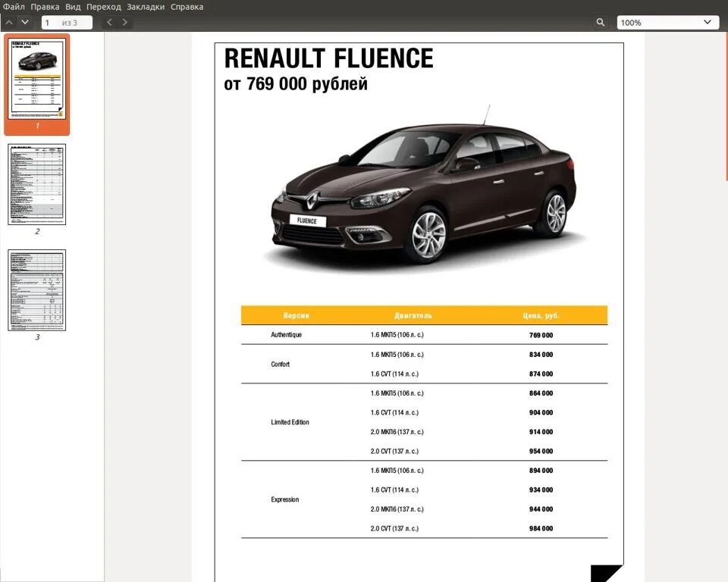Click Limited Edition 2.0 МКП6 engine cell
Screen dimensions: 728x582
pyautogui.click(x=397, y=432)
